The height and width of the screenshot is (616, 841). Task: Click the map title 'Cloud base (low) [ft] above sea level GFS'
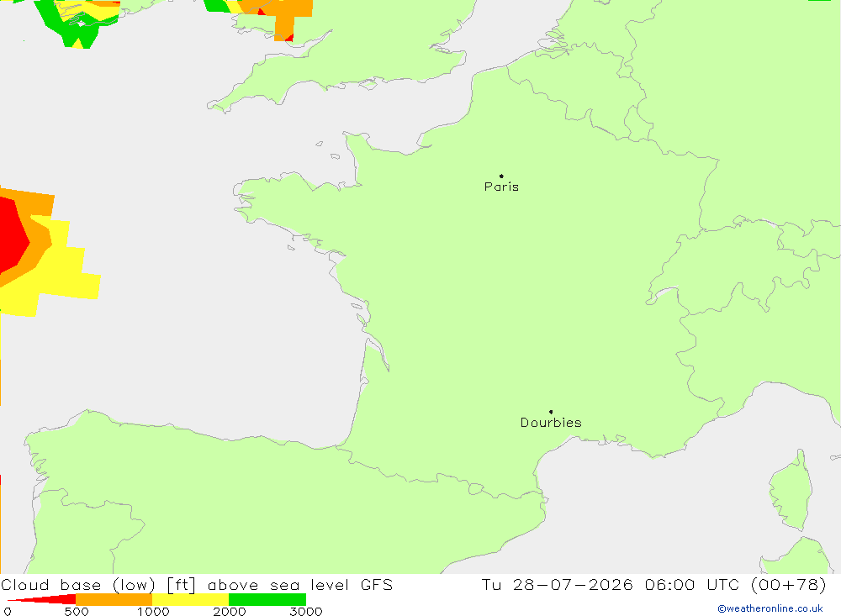tap(197, 584)
